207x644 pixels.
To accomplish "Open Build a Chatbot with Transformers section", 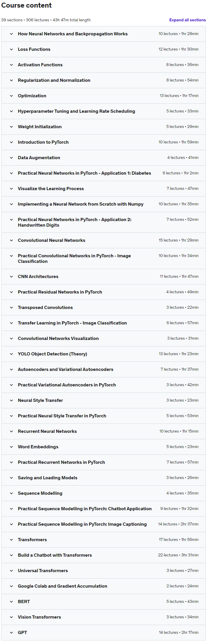I will point(55,555).
